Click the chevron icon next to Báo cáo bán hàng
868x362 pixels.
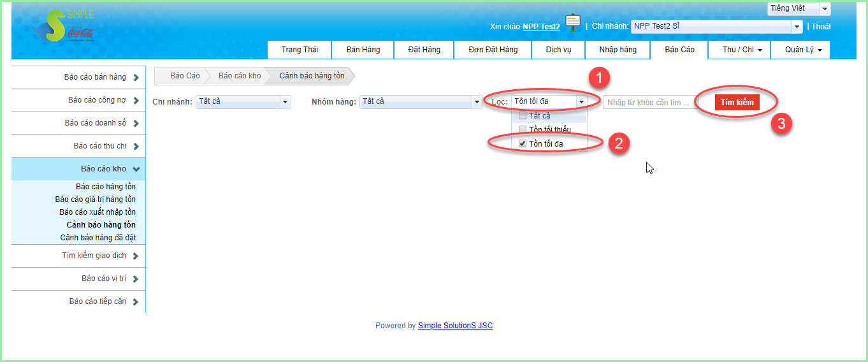[136, 78]
